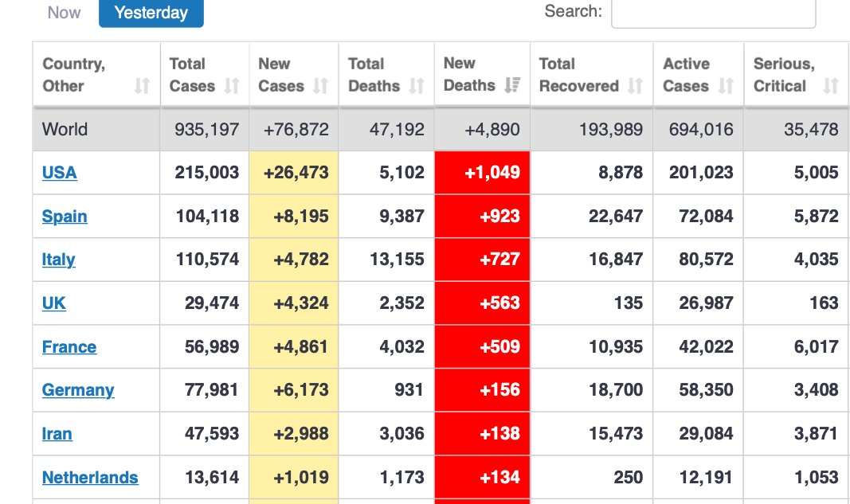The height and width of the screenshot is (504, 850).
Task: Visit the Iran country page
Action: pos(57,434)
